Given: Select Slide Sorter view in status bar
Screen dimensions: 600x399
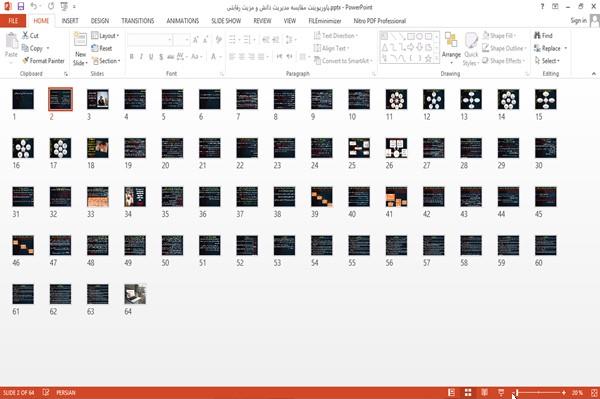Looking at the screenshot, I should coord(468,392).
